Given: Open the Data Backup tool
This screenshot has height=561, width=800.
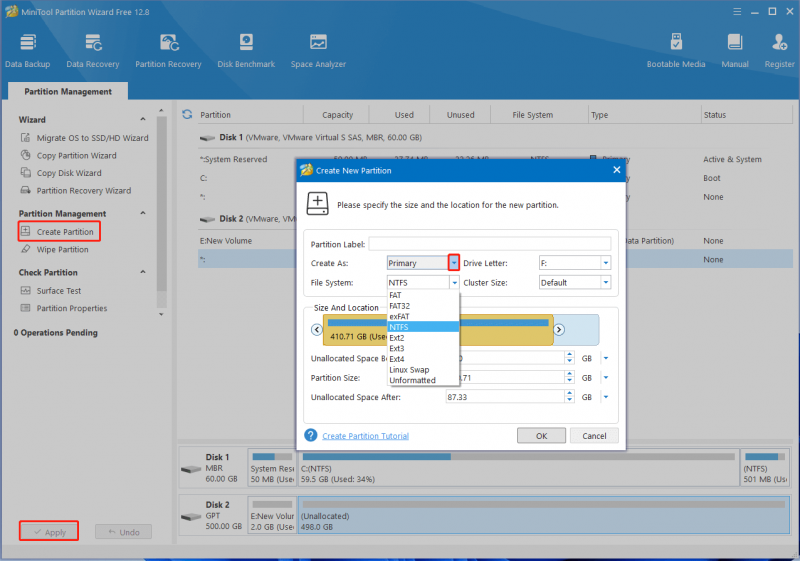Looking at the screenshot, I should tap(28, 50).
